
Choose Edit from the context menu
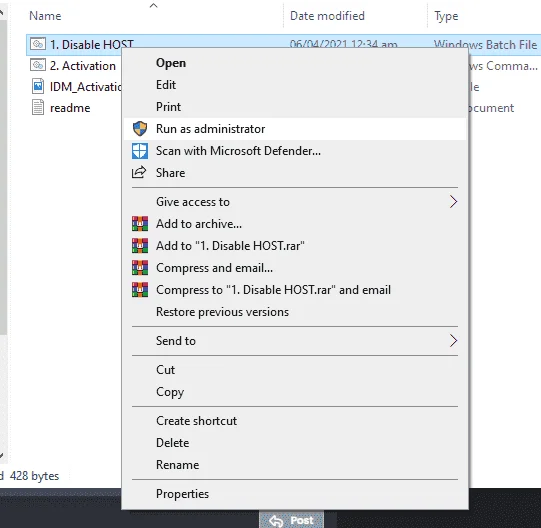[295, 85]
